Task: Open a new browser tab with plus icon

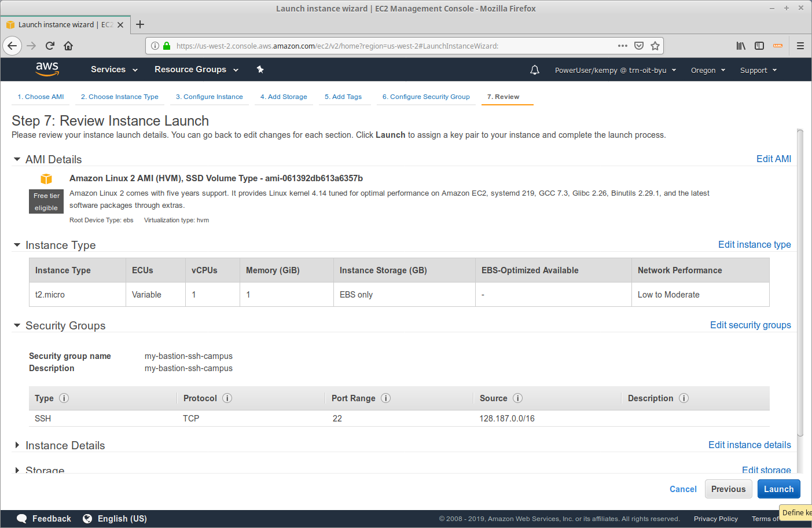Action: coord(140,24)
